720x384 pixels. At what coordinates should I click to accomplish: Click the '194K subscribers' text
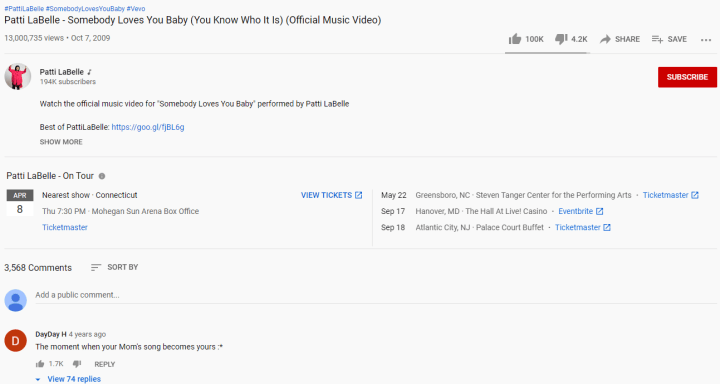[68, 82]
